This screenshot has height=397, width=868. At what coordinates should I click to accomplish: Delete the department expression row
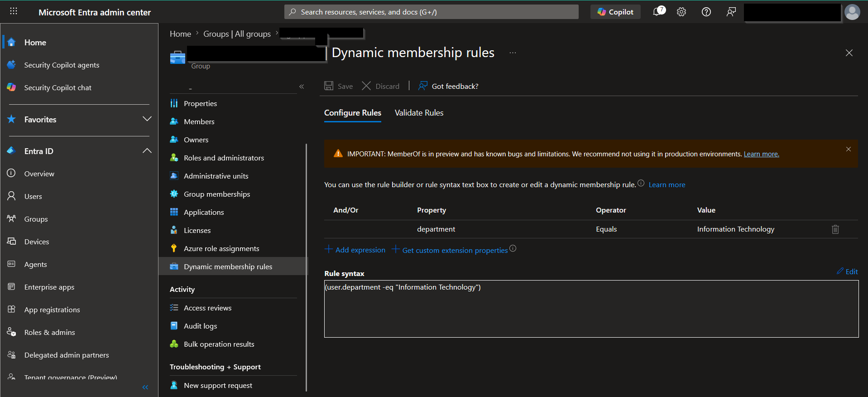[x=835, y=229]
